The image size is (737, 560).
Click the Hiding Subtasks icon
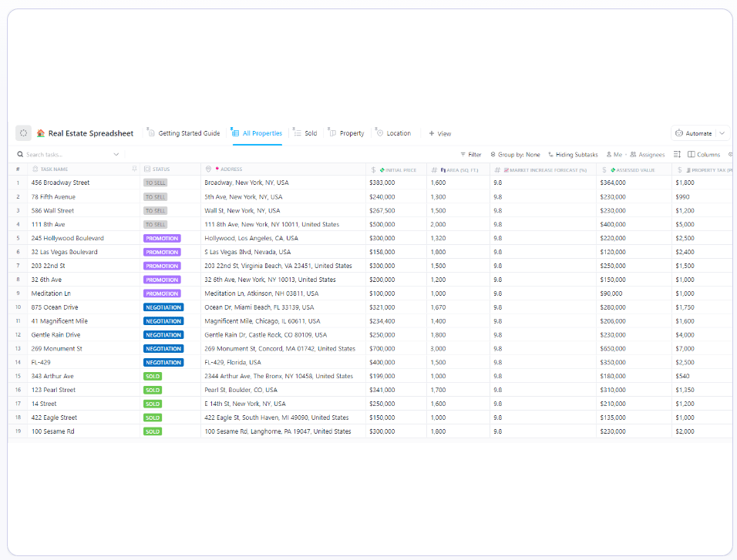[x=551, y=154]
